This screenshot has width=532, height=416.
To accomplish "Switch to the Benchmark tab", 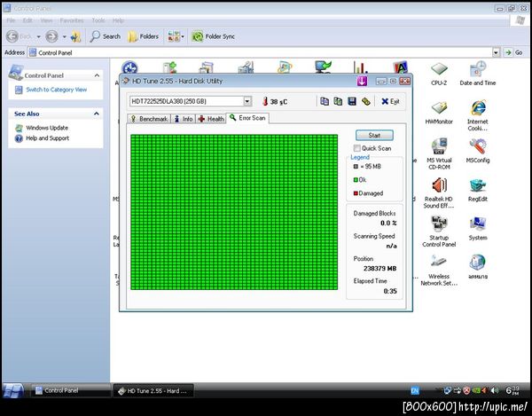I will pos(149,119).
